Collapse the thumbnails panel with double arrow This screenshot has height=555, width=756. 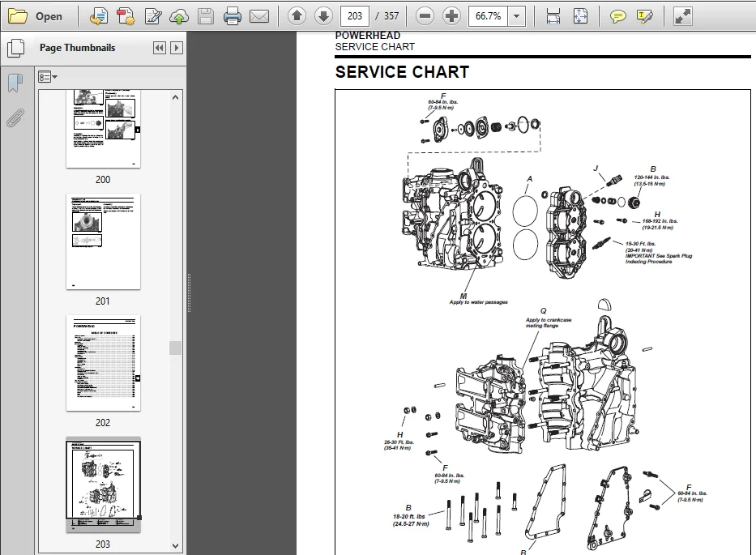(160, 48)
